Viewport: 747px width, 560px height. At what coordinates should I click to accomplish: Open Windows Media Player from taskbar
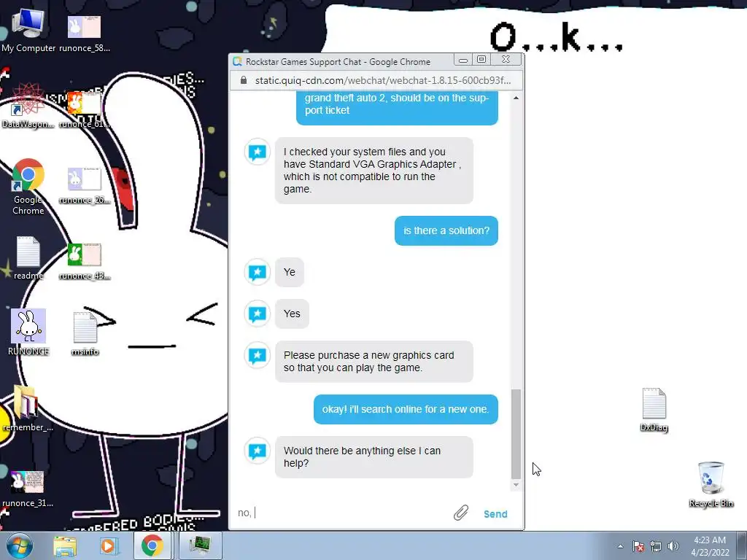point(108,545)
